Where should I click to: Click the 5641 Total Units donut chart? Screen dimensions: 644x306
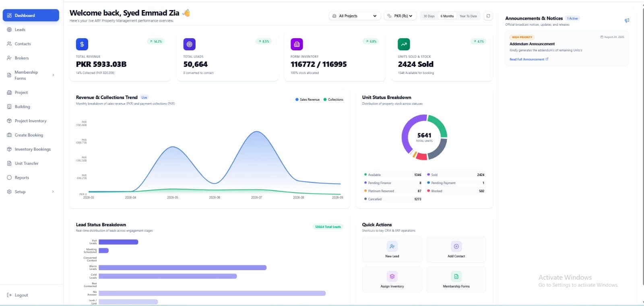coord(424,137)
